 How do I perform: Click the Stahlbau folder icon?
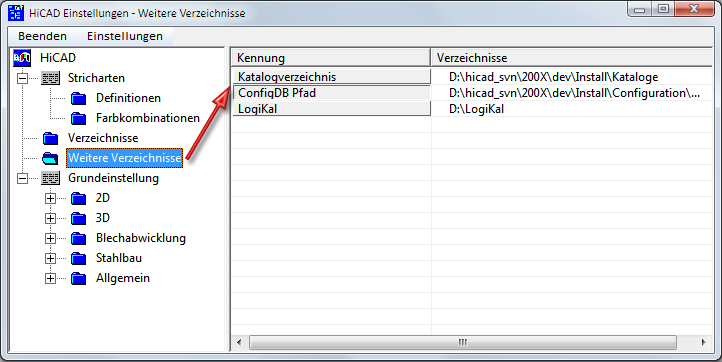78,258
